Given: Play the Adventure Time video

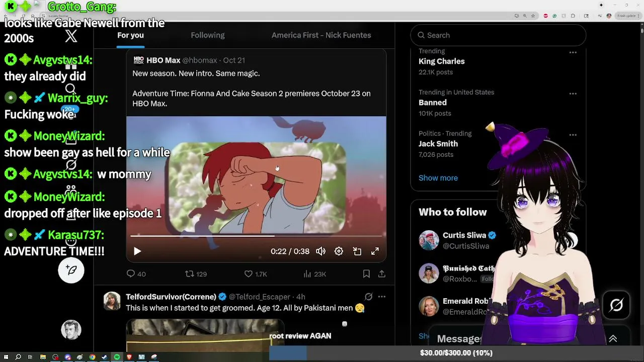Looking at the screenshot, I should click(x=137, y=251).
